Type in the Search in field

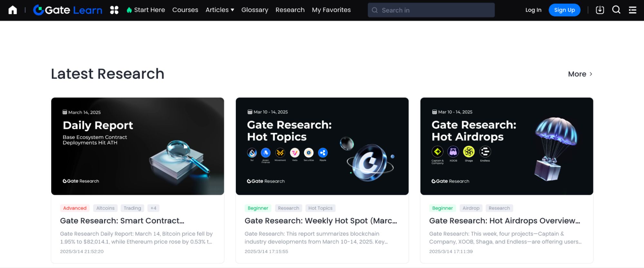[435, 10]
